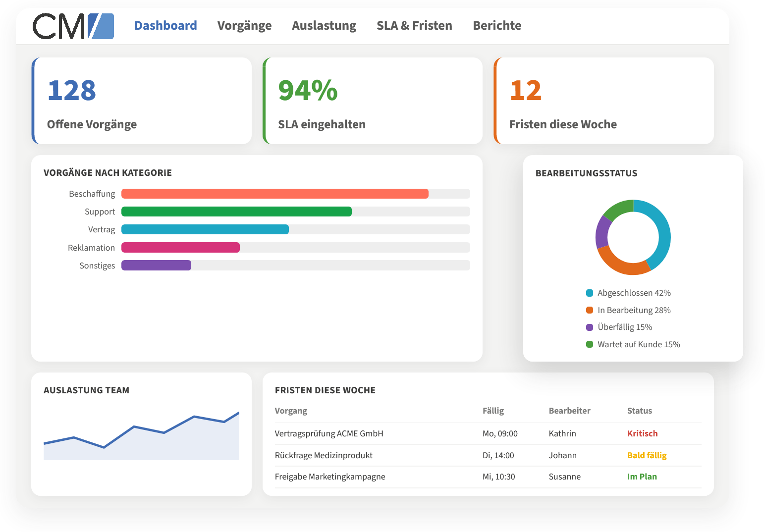Click the In Bearbeitung orange swatch
Viewport: 765px width, 532px height.
tap(590, 310)
